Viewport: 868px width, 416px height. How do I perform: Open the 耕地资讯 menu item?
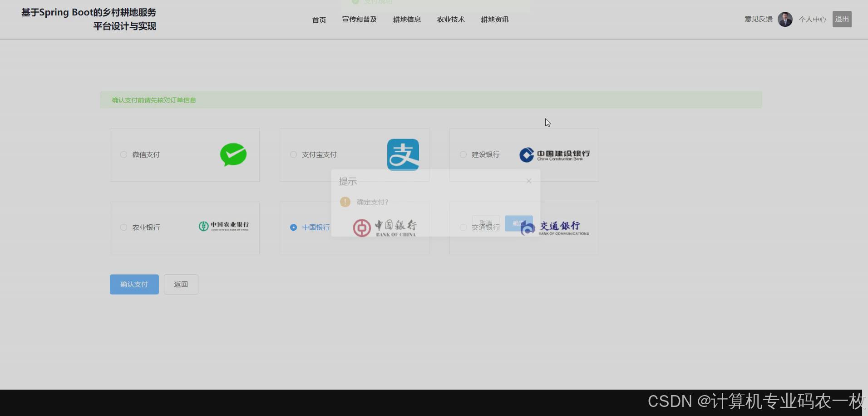click(495, 20)
